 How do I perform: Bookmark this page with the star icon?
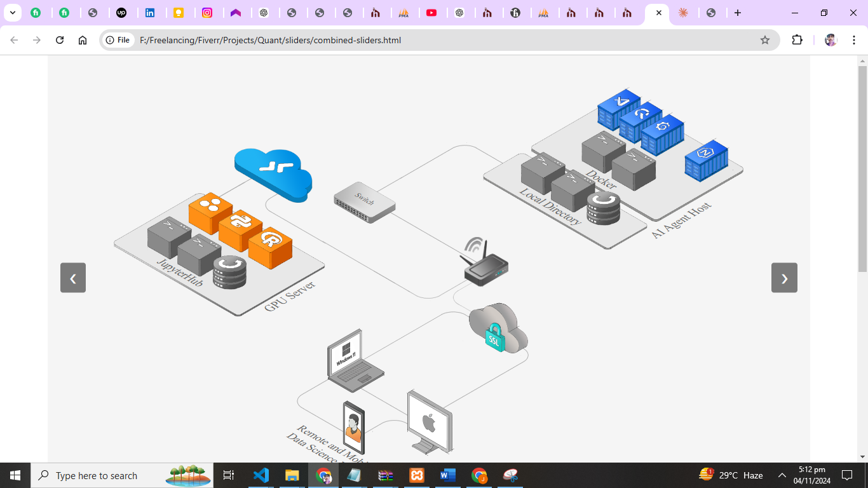[x=765, y=40]
